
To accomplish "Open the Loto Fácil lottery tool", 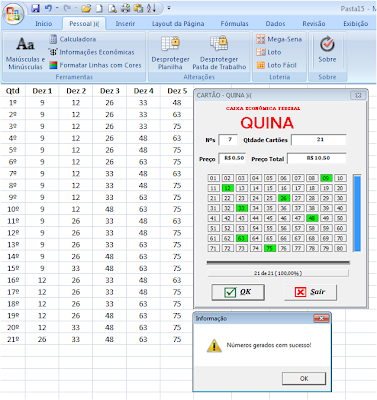I will (276, 65).
